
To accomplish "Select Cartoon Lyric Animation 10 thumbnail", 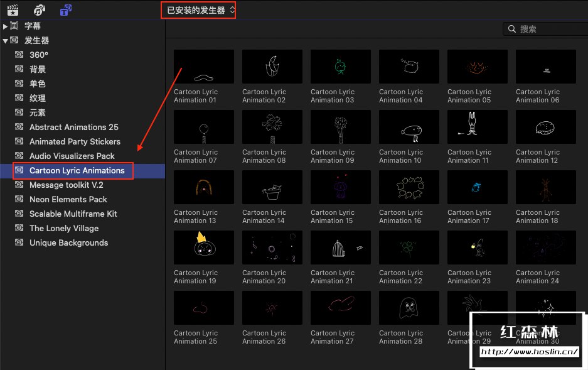I will click(409, 127).
